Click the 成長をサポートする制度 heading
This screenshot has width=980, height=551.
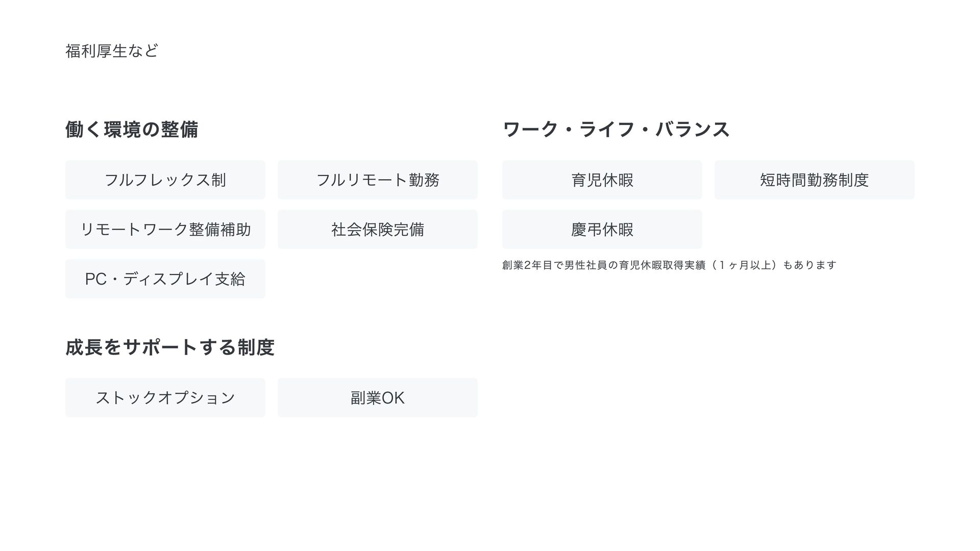point(170,347)
